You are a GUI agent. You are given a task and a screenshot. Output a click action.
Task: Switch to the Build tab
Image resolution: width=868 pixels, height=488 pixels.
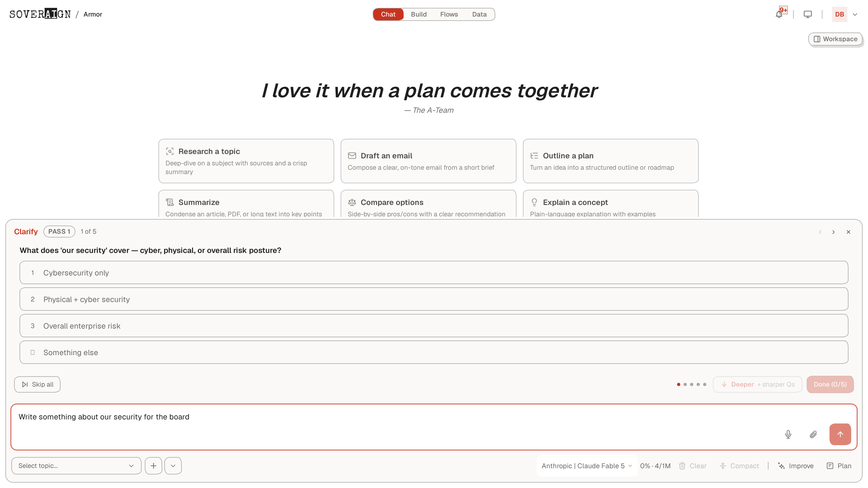pos(419,14)
